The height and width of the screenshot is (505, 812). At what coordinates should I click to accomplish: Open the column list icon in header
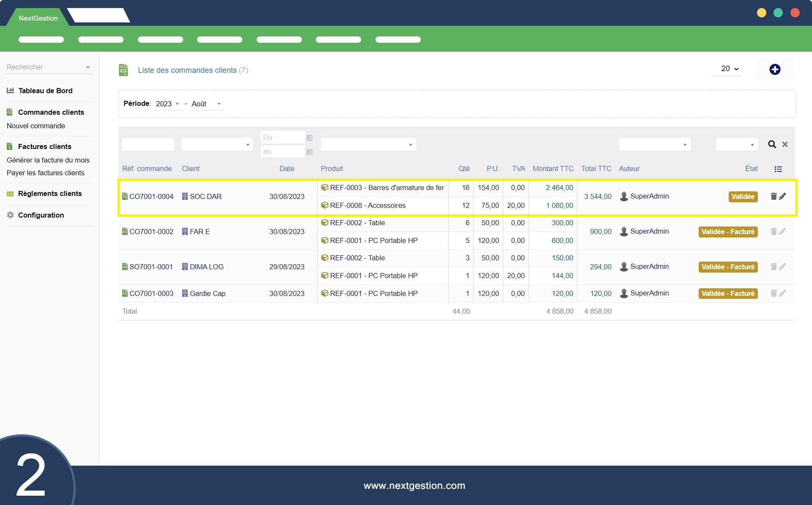point(778,169)
